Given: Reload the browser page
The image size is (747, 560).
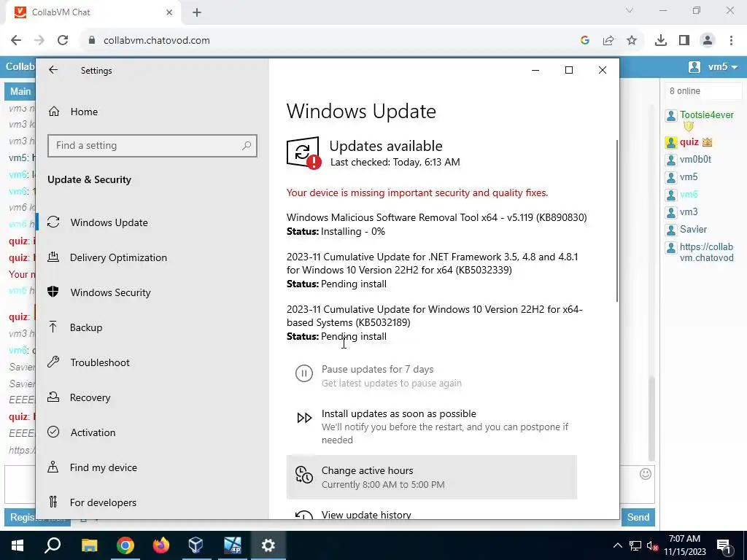Looking at the screenshot, I should 63,41.
